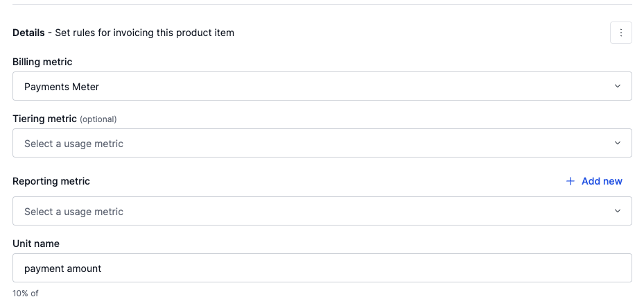The width and height of the screenshot is (644, 306).
Task: Click the Billing metric chevron arrow
Action: point(618,87)
